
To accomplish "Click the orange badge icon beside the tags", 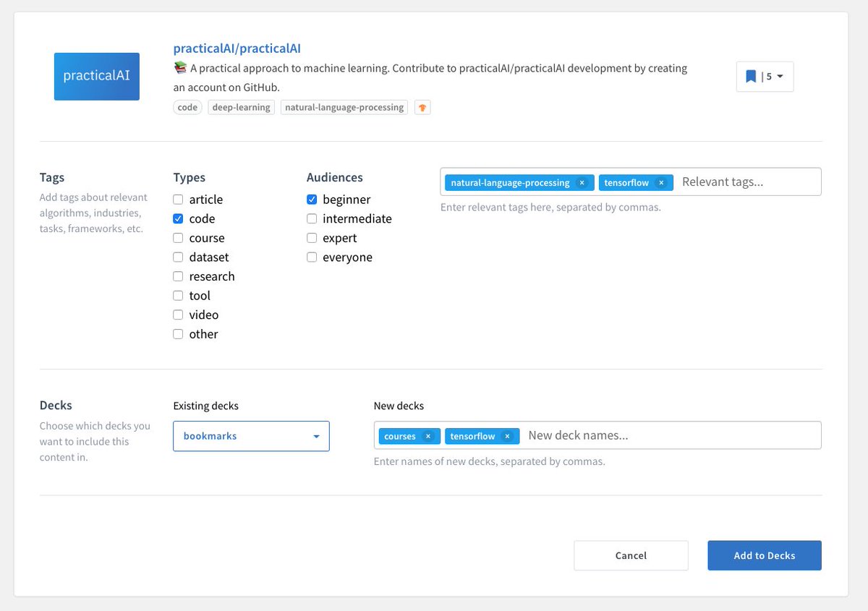I will tap(422, 108).
